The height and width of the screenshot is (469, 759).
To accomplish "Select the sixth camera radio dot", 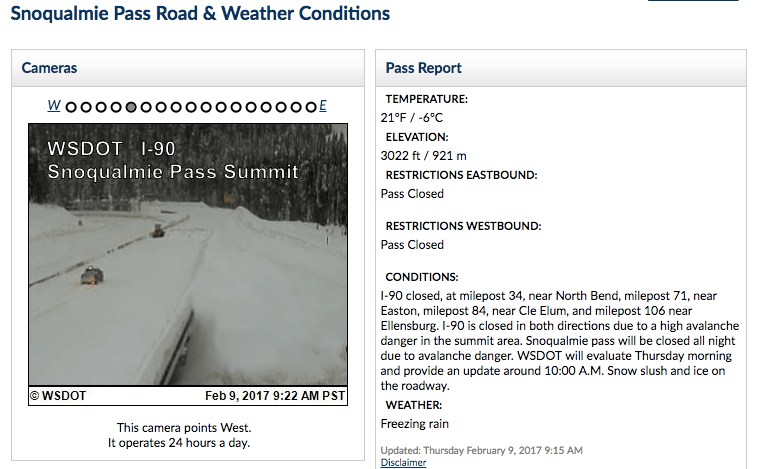I will click(146, 107).
